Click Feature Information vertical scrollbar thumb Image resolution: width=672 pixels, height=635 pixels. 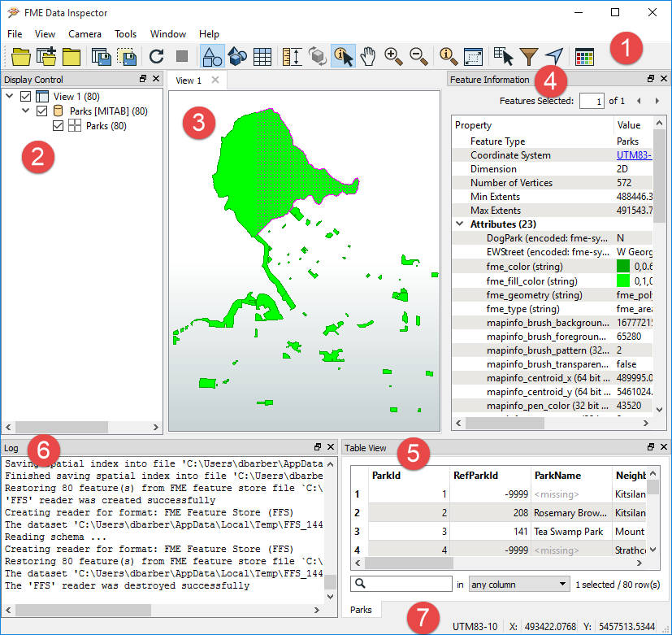(x=659, y=176)
